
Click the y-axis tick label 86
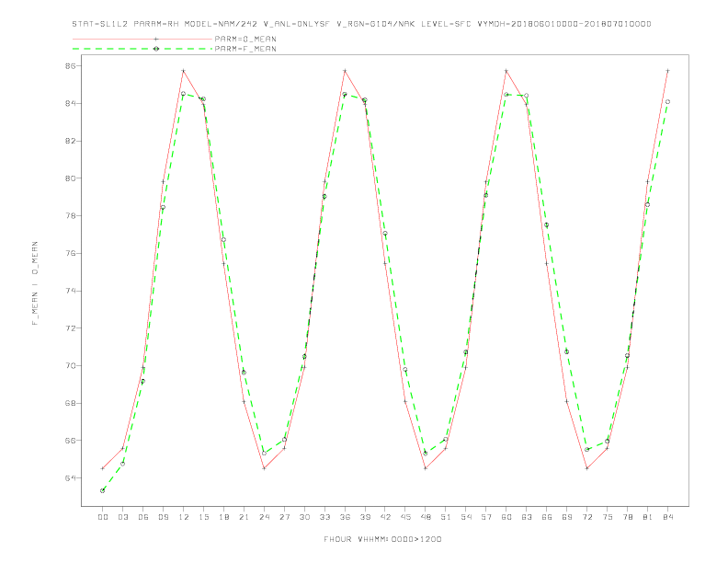click(70, 66)
